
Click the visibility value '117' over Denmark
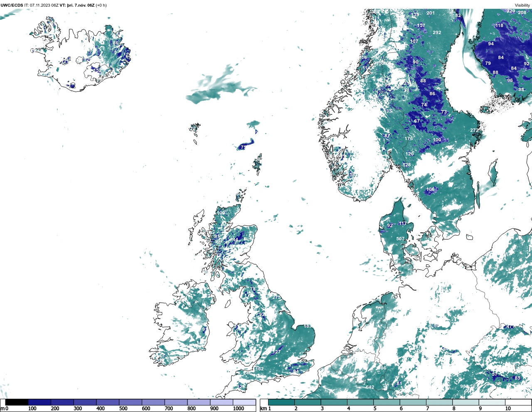(x=403, y=224)
